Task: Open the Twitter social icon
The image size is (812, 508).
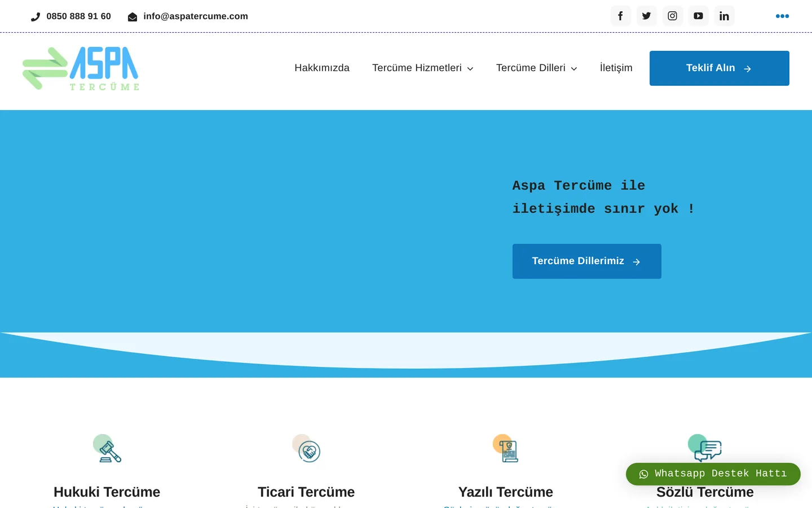Action: (646, 16)
